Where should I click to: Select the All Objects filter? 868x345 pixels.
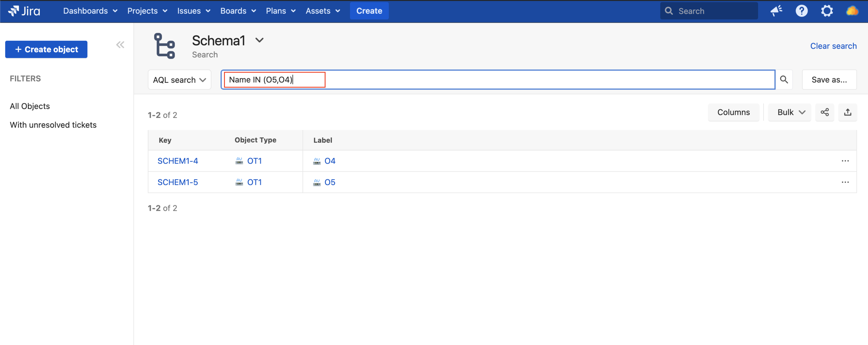click(30, 106)
